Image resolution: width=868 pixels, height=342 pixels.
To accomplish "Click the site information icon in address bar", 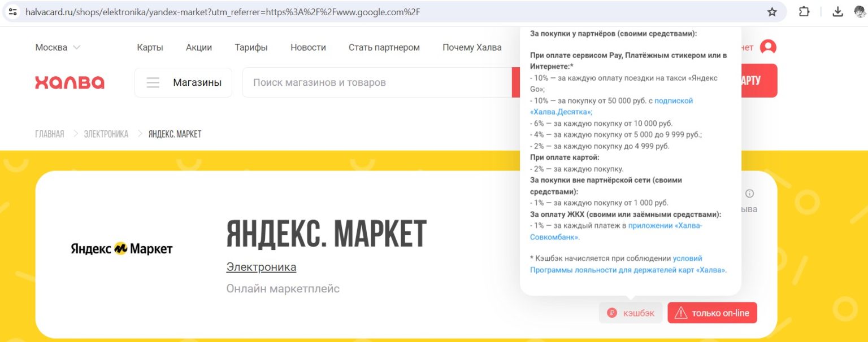I will click(13, 12).
